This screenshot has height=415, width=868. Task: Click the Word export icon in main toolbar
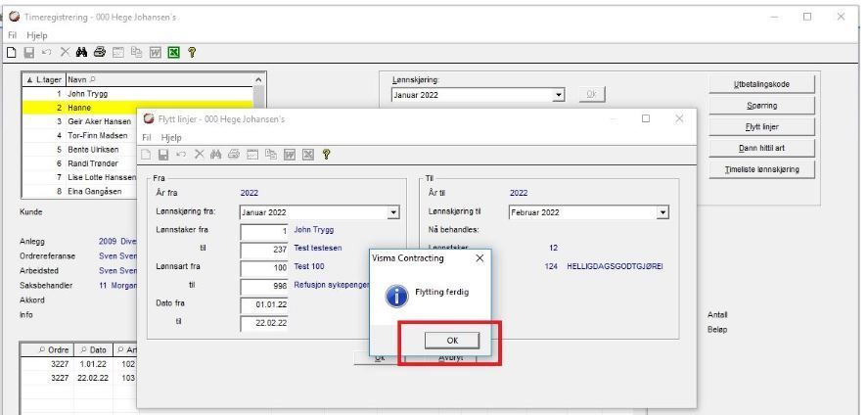tap(156, 53)
